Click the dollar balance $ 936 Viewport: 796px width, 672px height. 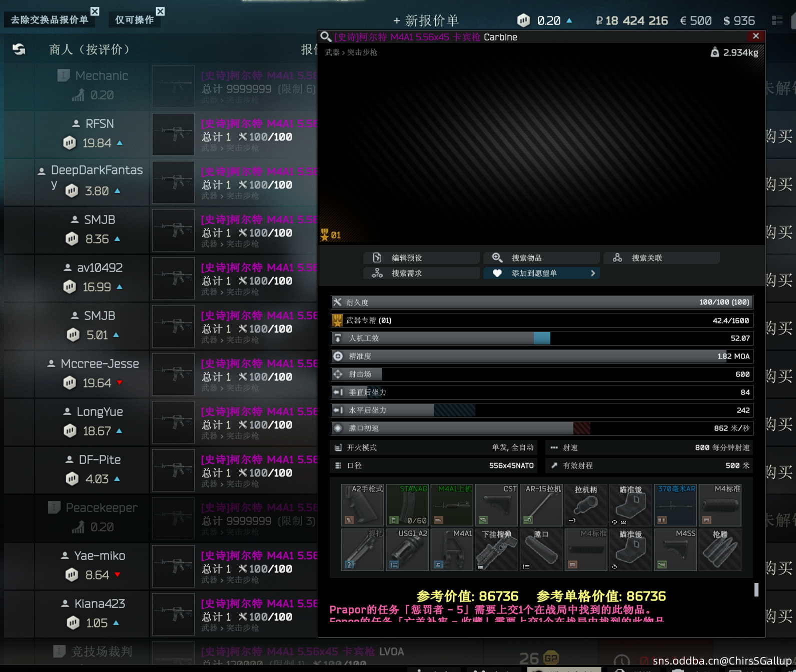[x=739, y=20]
